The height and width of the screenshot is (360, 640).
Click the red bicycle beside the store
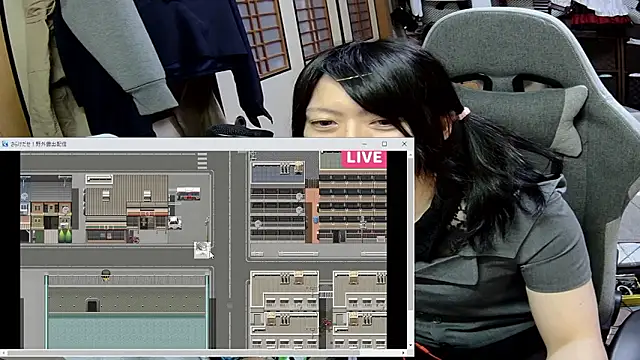(x=133, y=238)
